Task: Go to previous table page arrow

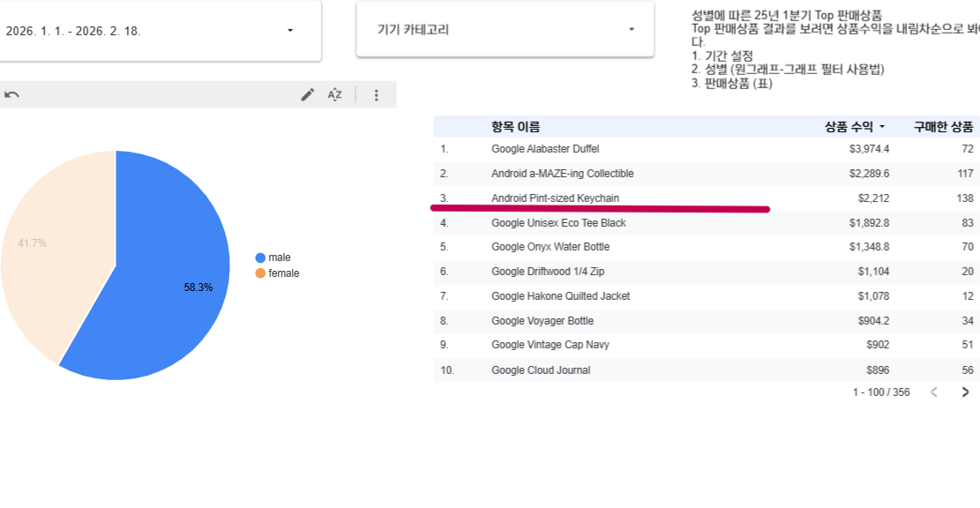Action: (934, 392)
